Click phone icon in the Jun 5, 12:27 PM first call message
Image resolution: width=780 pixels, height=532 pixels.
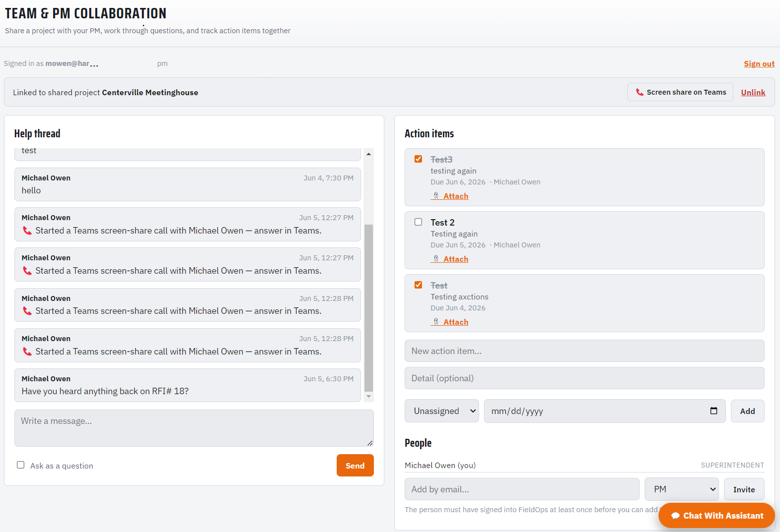pyautogui.click(x=27, y=231)
